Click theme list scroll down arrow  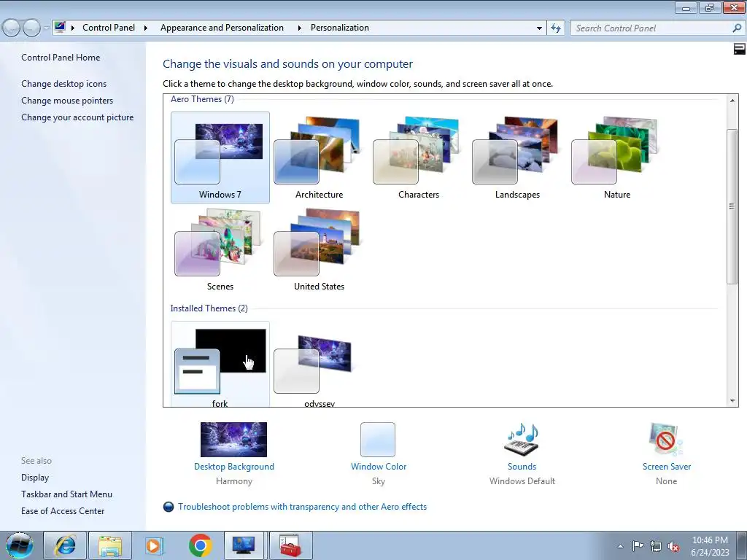(732, 401)
